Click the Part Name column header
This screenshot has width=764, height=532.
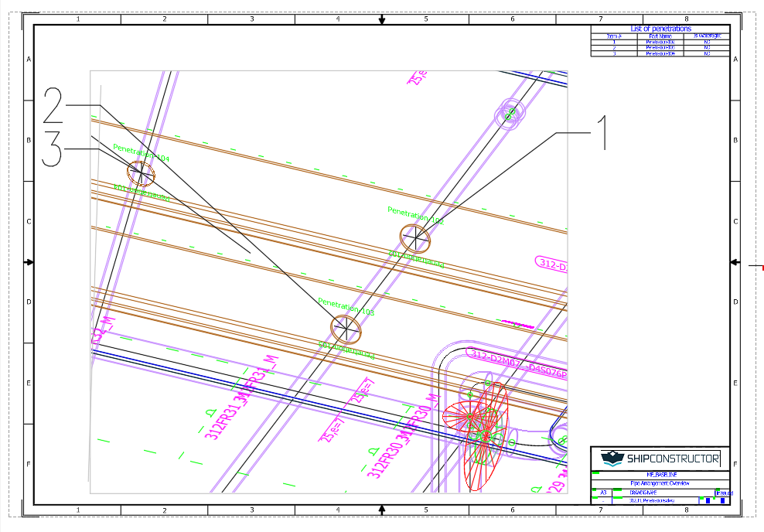coord(661,36)
